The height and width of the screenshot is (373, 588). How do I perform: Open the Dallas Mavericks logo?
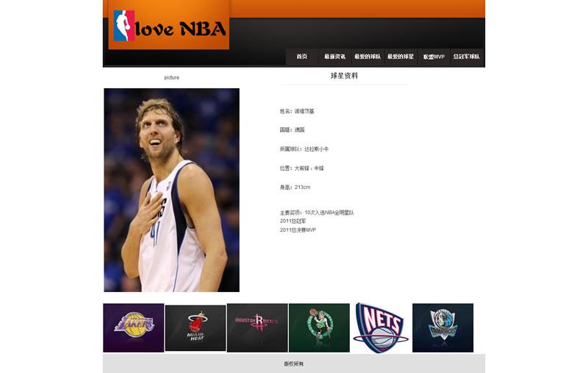click(x=442, y=327)
